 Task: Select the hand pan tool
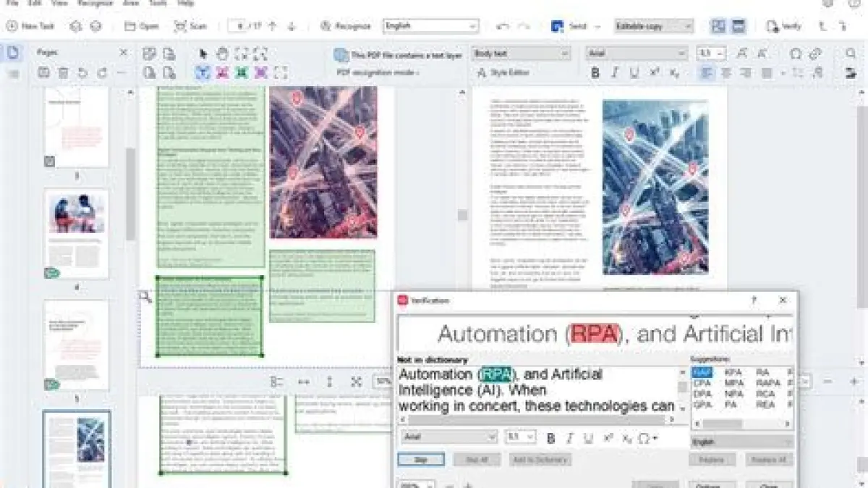[222, 54]
